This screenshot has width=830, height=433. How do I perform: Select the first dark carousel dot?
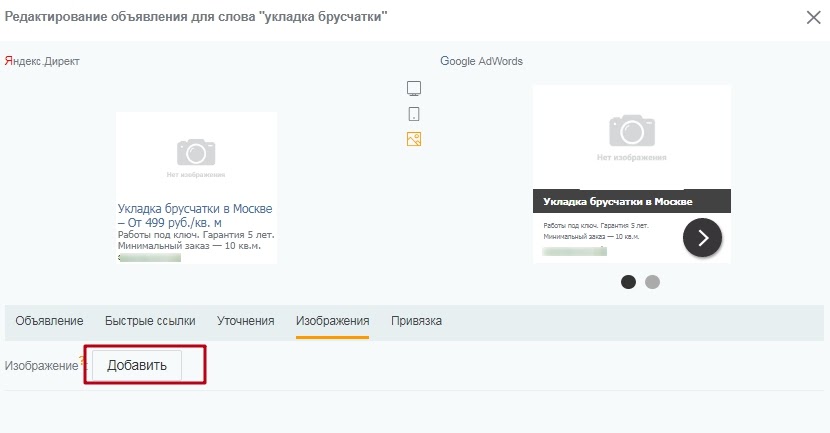pos(629,282)
